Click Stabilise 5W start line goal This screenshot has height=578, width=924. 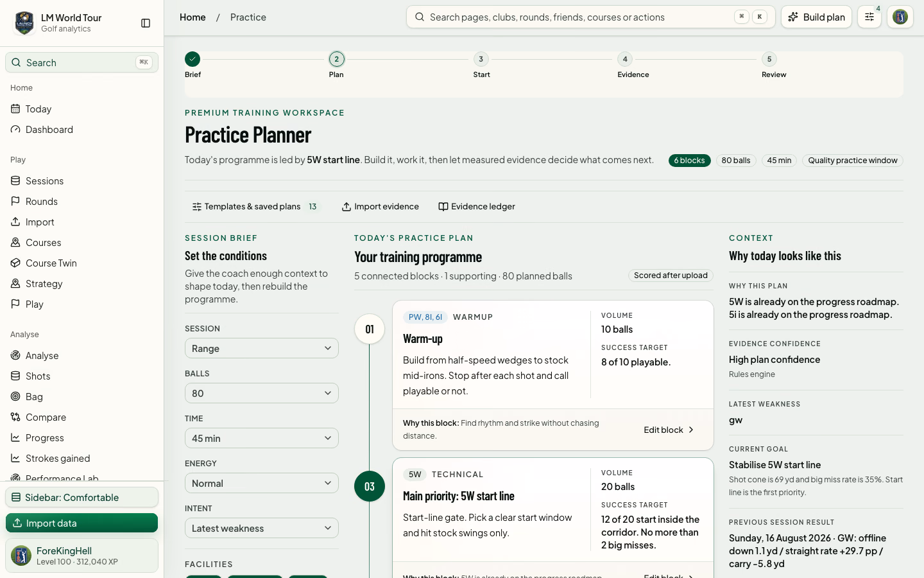coord(775,465)
